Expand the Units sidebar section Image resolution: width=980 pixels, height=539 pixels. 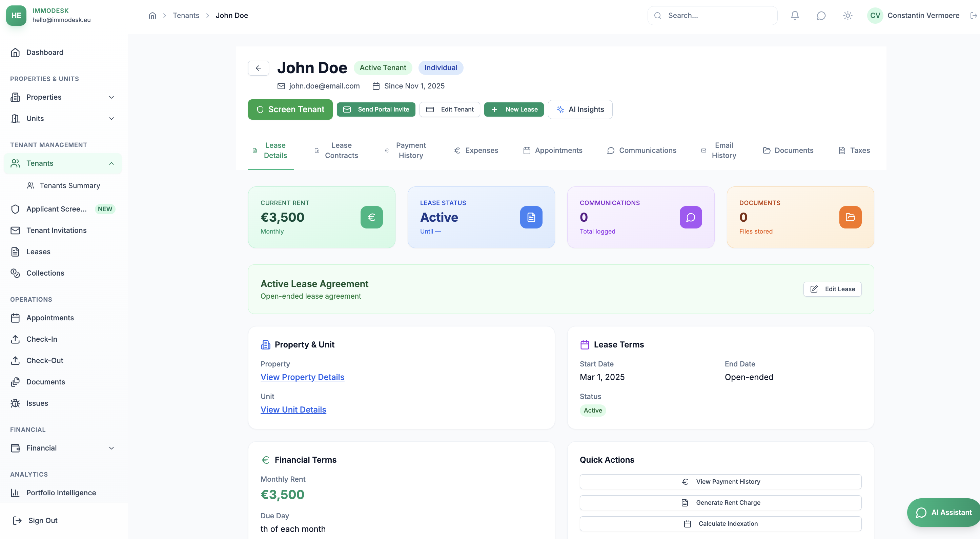111,118
